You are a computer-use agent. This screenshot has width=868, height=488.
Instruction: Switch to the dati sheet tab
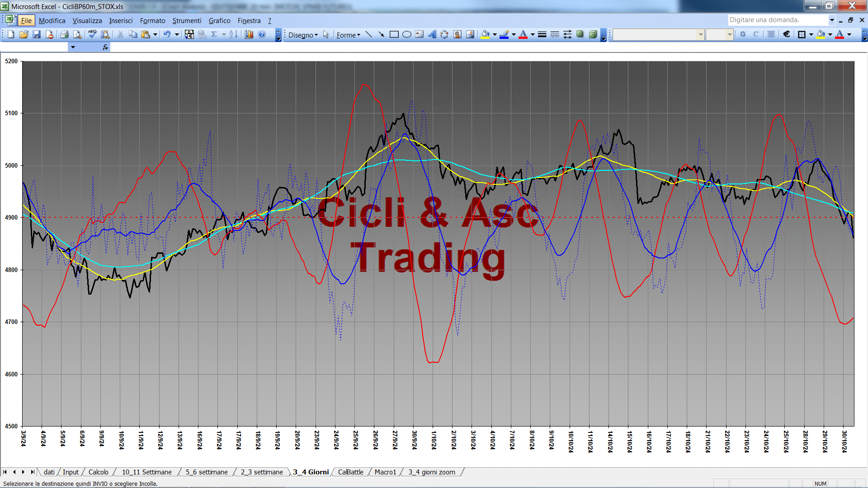pyautogui.click(x=49, y=472)
